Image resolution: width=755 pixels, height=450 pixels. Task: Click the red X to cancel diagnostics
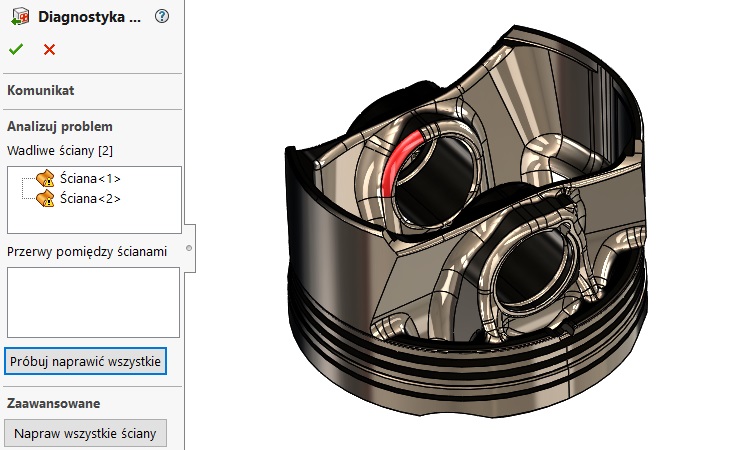49,49
